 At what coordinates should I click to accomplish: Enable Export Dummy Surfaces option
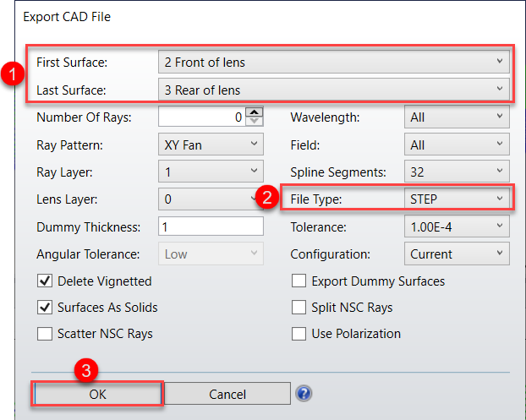coord(299,281)
